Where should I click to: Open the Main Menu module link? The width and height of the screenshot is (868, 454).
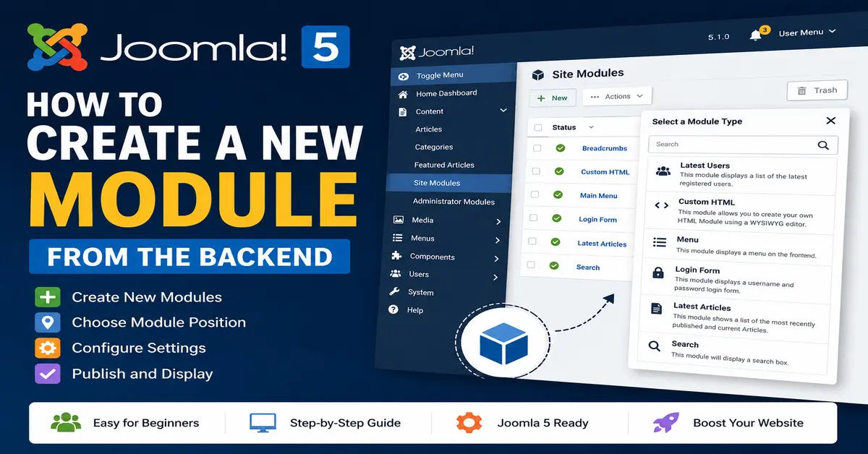598,195
